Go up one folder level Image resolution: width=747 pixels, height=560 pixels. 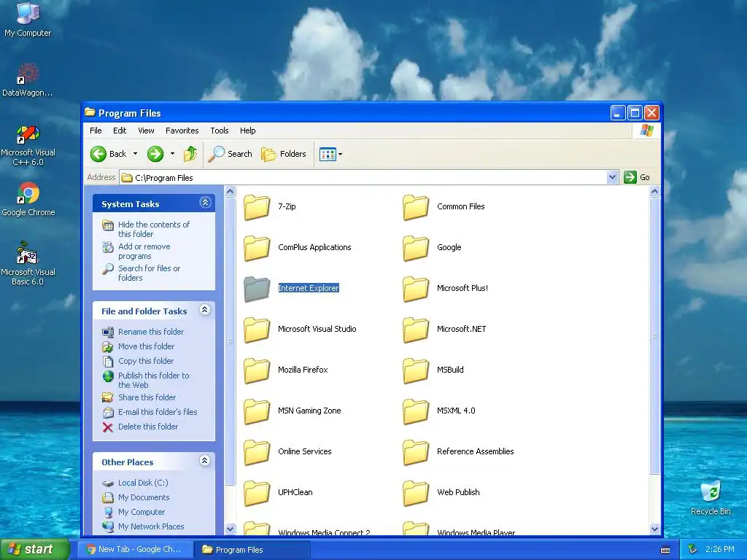[x=190, y=154]
